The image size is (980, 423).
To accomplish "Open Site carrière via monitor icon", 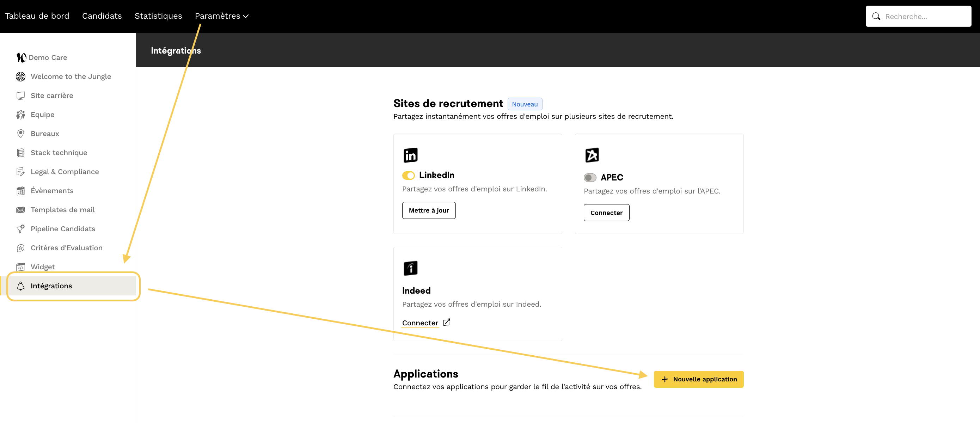I will (20, 96).
